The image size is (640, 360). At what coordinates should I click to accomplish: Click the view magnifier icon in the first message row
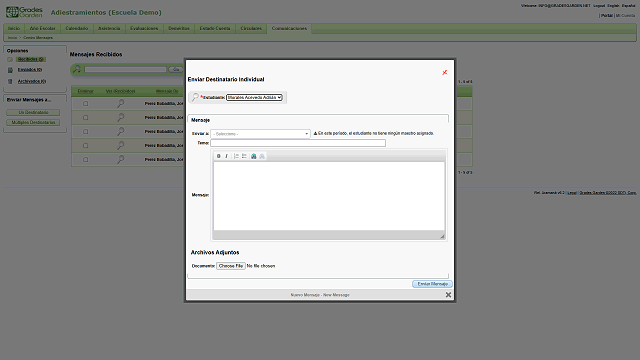pyautogui.click(x=120, y=104)
